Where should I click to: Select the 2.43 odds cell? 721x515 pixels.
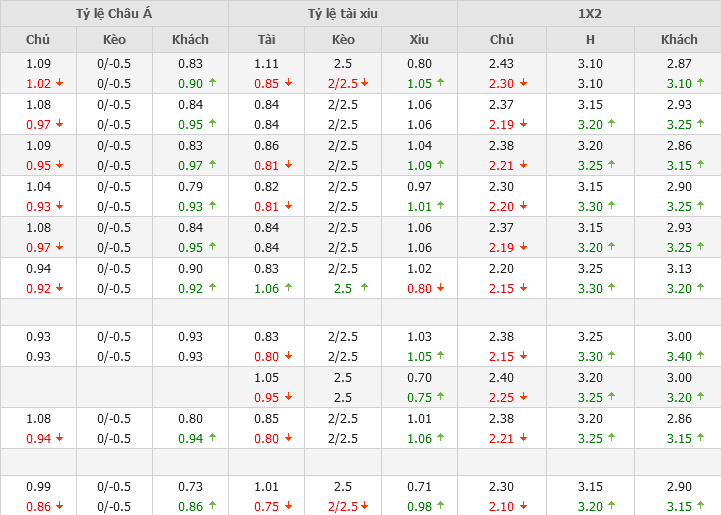click(502, 63)
